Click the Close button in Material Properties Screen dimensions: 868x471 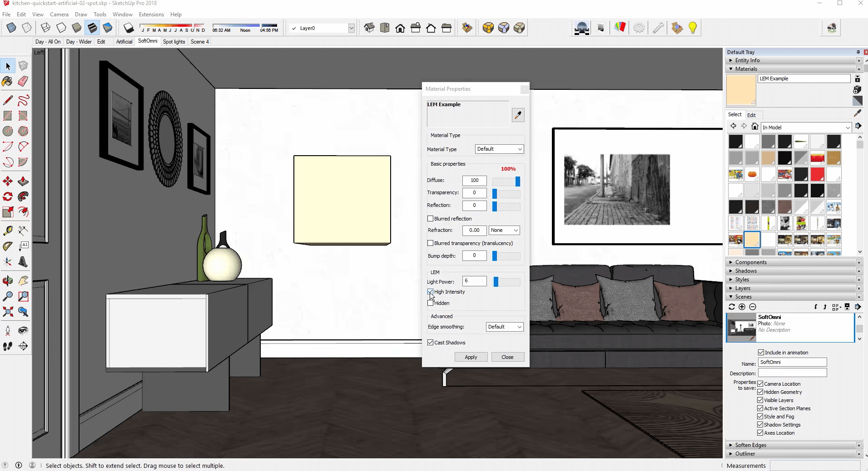pos(507,357)
